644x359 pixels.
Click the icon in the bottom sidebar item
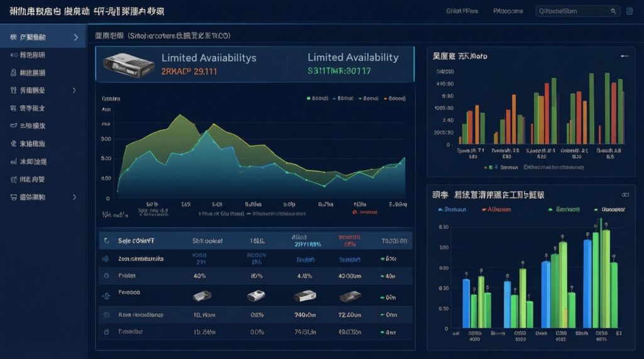click(x=13, y=197)
